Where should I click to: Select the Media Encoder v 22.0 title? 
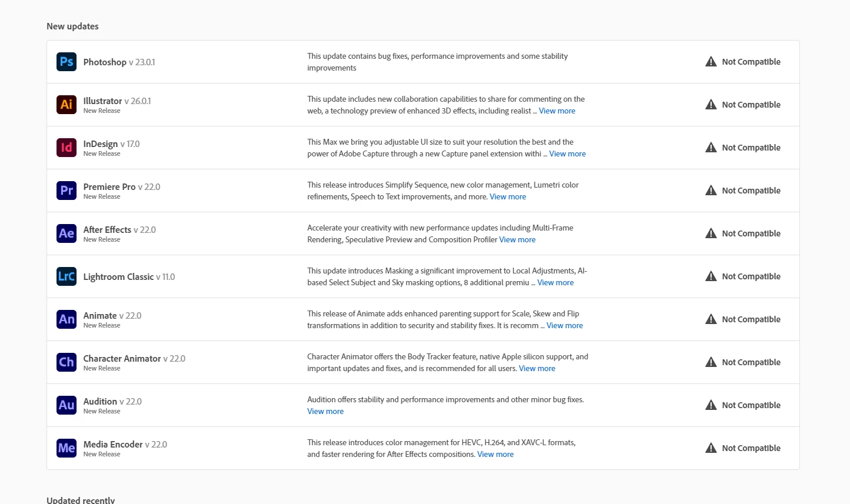click(x=125, y=444)
